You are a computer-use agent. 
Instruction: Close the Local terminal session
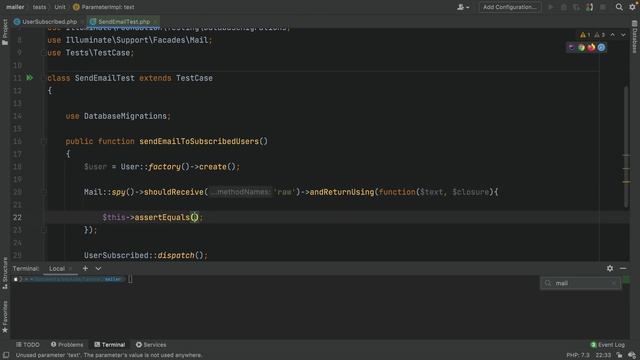pyautogui.click(x=71, y=269)
